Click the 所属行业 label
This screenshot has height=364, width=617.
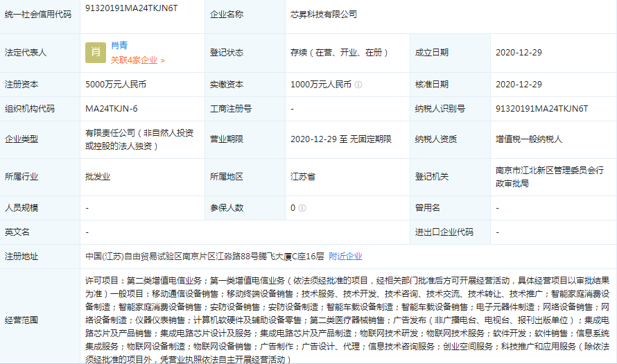pos(21,177)
